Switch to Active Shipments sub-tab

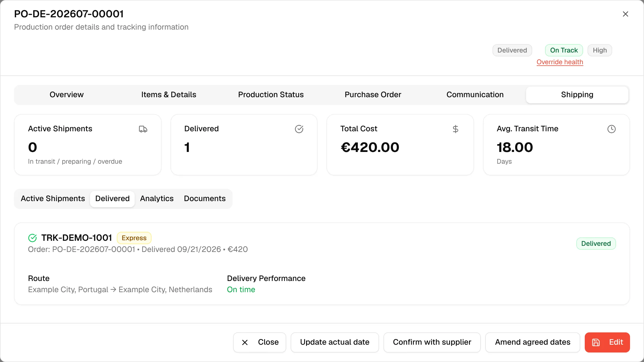pyautogui.click(x=53, y=199)
